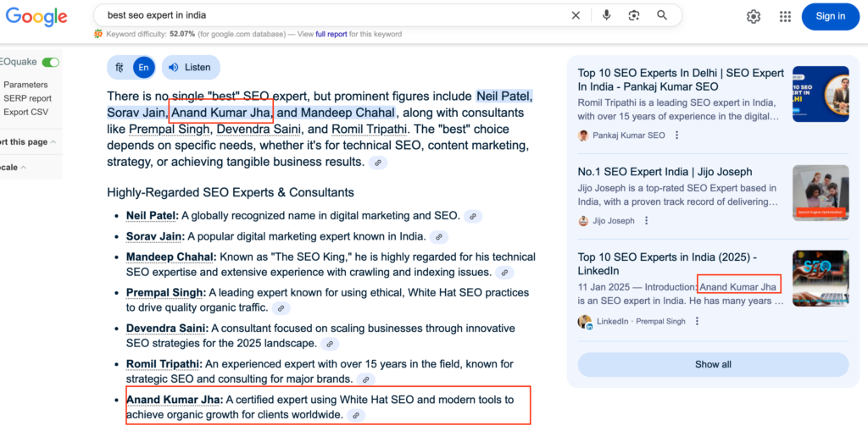868x431 pixels.
Task: Expand the Locale section in sidebar
Action: 12,168
